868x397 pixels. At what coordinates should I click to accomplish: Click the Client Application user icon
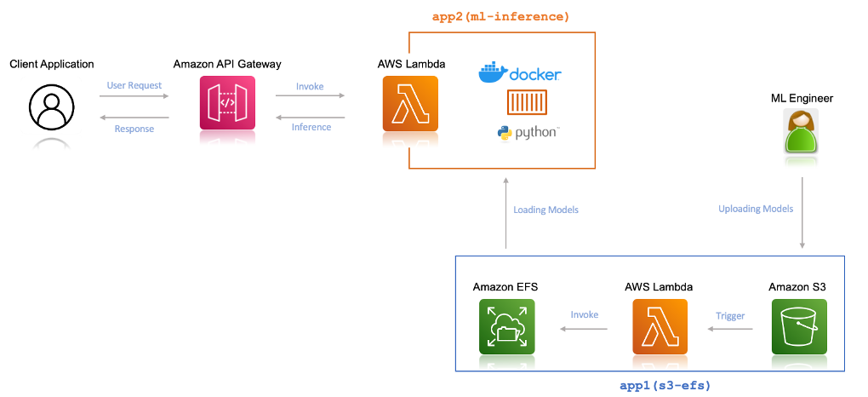coord(51,107)
